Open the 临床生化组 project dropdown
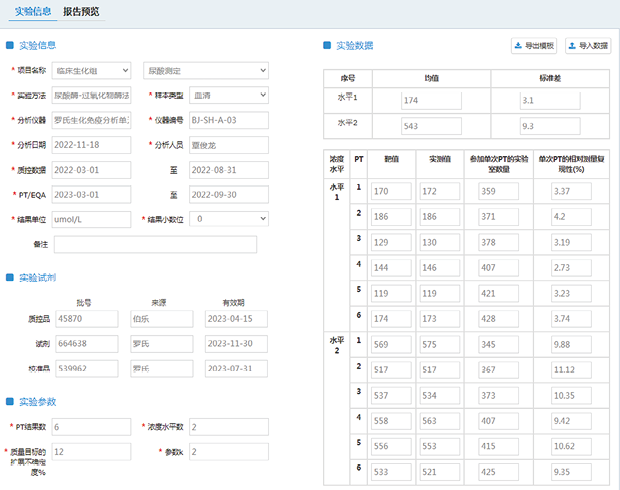Viewport: 620px width, 490px height. click(x=91, y=71)
